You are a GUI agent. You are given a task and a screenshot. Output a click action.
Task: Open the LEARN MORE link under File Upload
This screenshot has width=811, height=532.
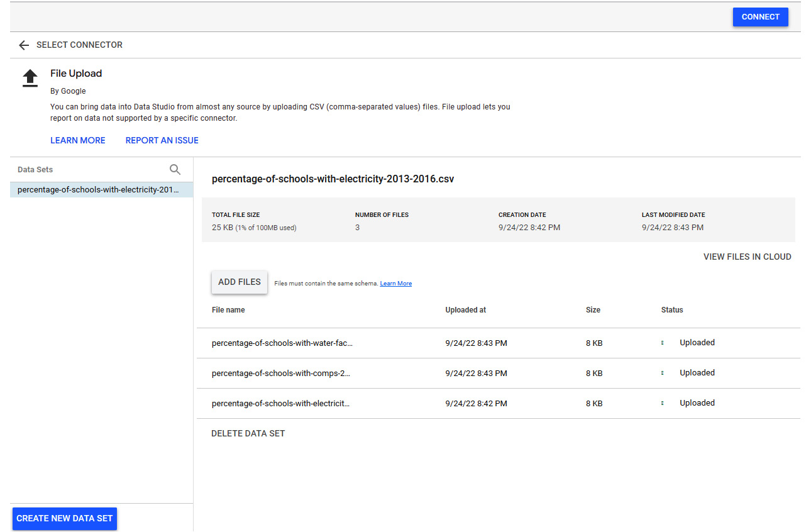[78, 140]
